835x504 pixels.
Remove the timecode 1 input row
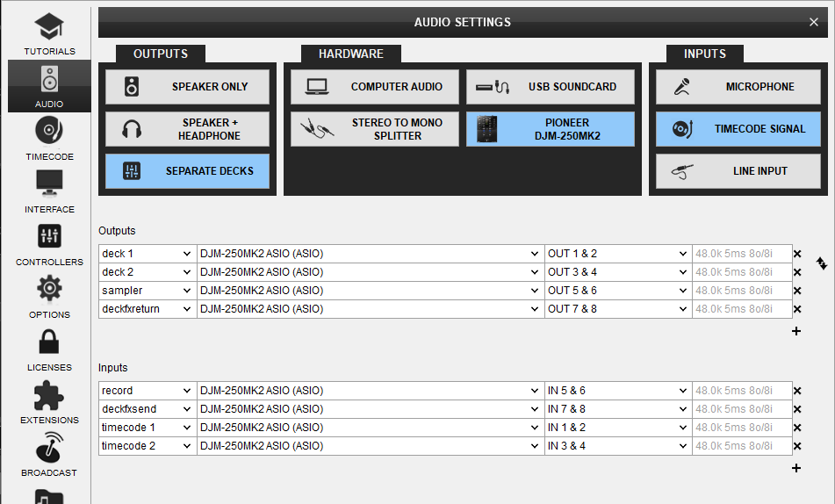pyautogui.click(x=797, y=428)
